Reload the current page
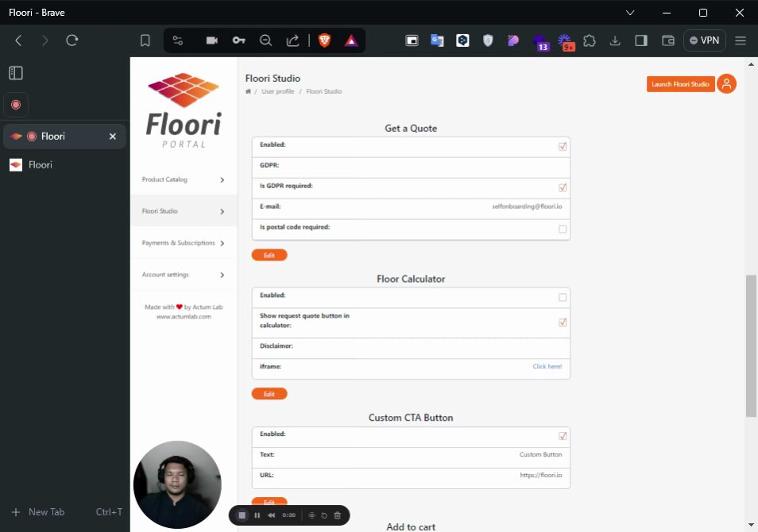 (x=72, y=40)
